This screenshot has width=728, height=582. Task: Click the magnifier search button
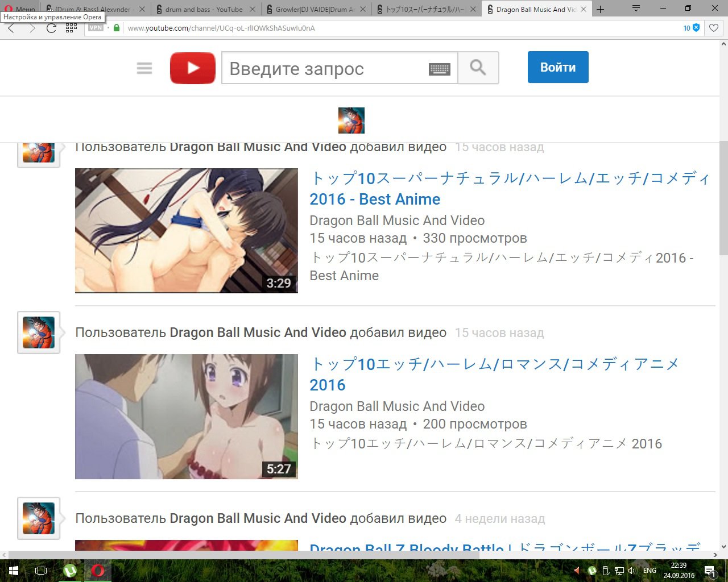478,68
